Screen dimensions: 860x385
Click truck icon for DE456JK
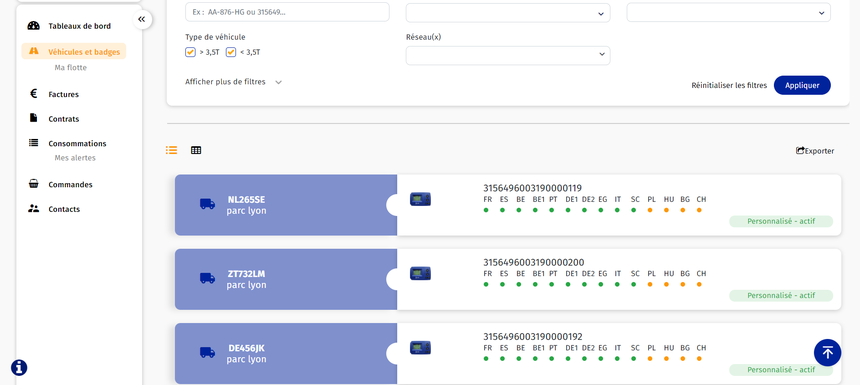[207, 352]
